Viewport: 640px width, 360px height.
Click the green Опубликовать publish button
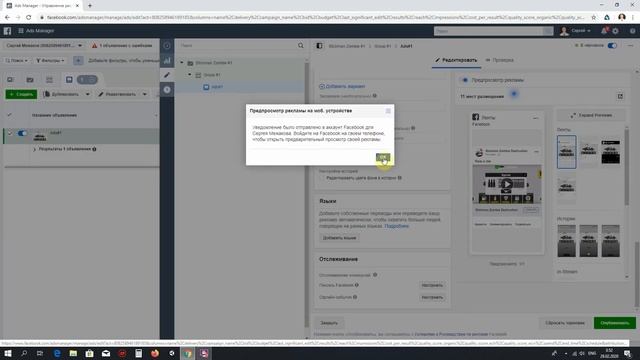click(615, 323)
